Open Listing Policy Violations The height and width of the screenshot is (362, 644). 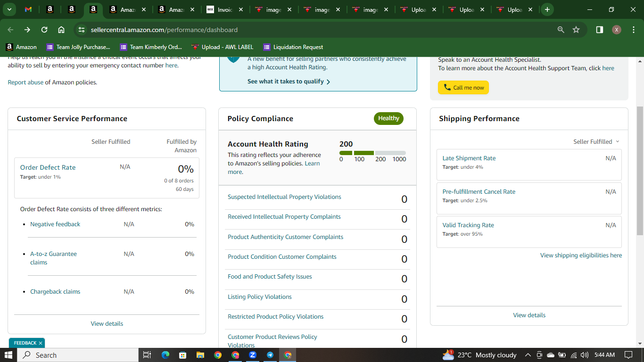point(260,297)
